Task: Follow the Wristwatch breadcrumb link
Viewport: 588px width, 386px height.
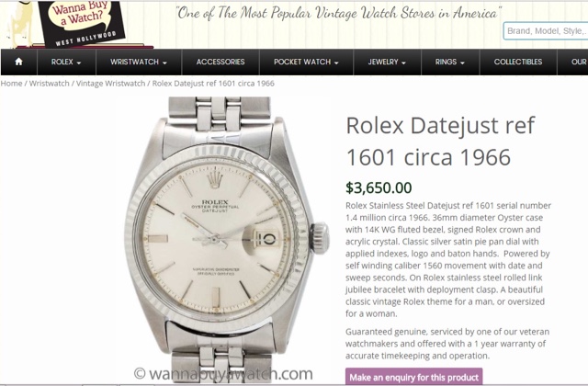Action: point(49,84)
